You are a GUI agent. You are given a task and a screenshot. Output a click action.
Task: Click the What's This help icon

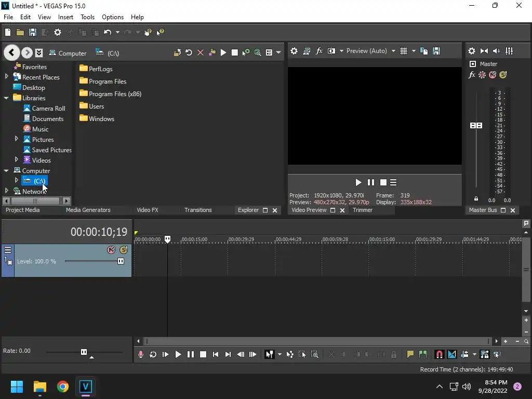(x=160, y=32)
